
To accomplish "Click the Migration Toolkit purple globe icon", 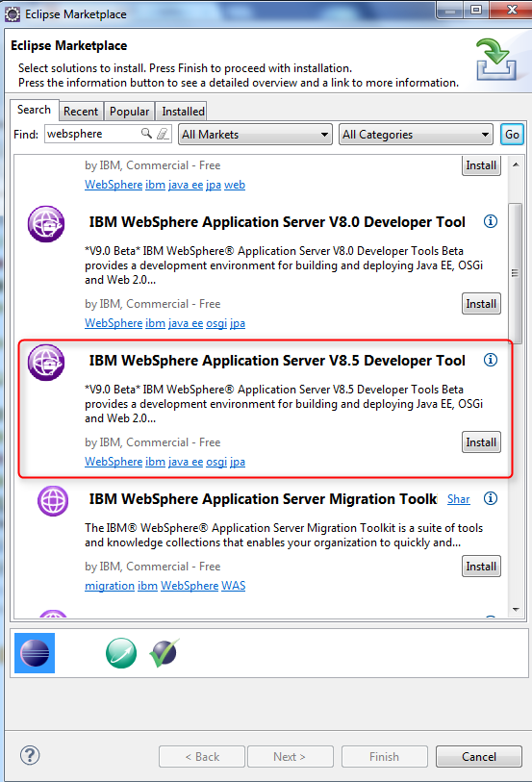I will point(53,501).
